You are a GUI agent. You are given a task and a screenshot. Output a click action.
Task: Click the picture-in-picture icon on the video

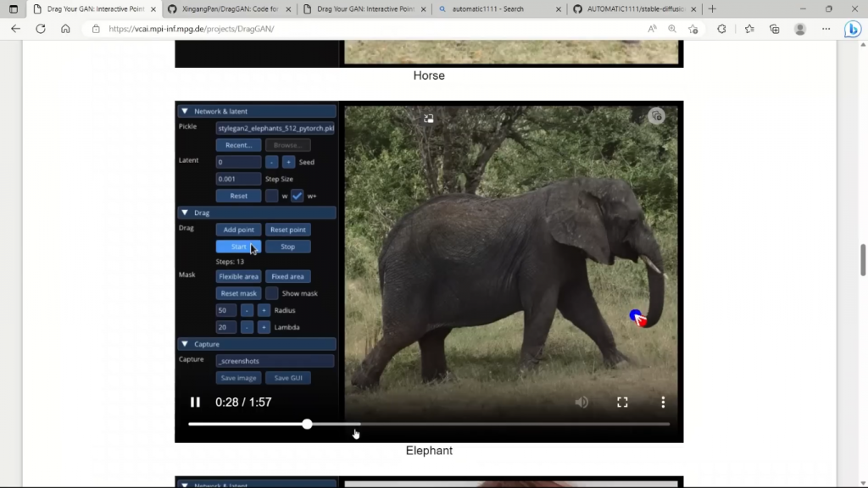pyautogui.click(x=429, y=119)
